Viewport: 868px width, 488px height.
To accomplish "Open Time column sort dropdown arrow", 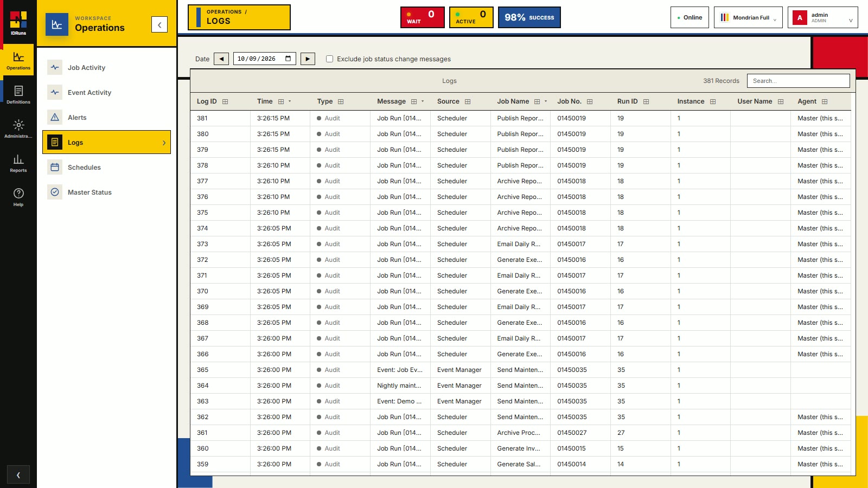I will tap(290, 101).
